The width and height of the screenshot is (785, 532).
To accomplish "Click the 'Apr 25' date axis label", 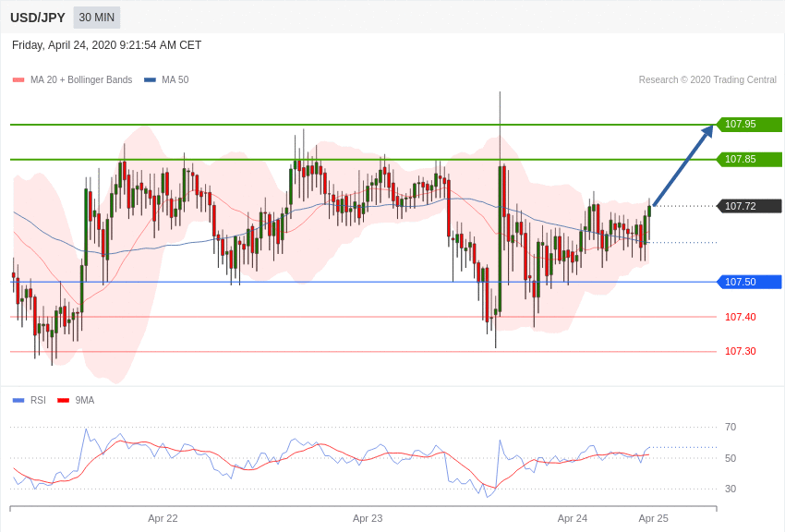I will tap(653, 518).
